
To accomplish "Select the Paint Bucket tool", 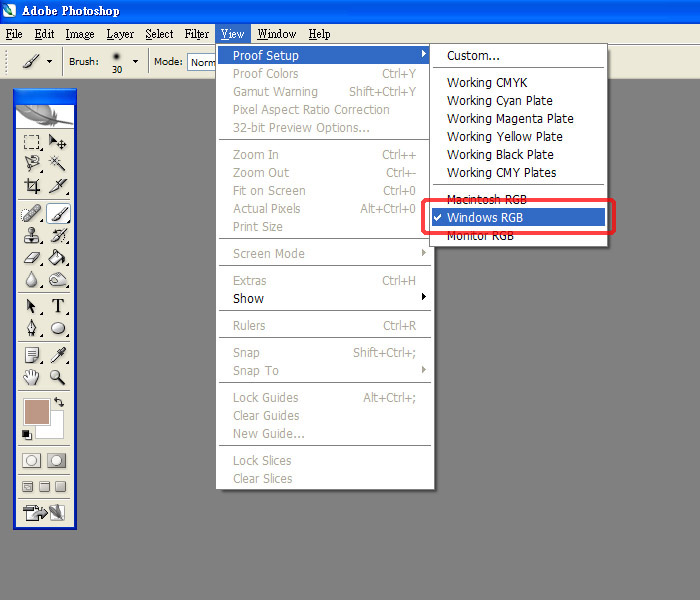I will [x=58, y=258].
